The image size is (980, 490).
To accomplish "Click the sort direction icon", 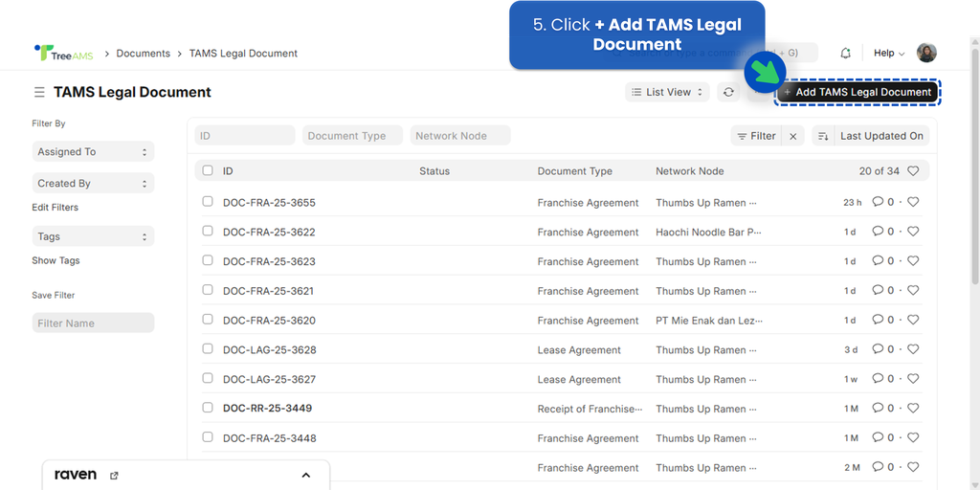I will click(x=822, y=136).
